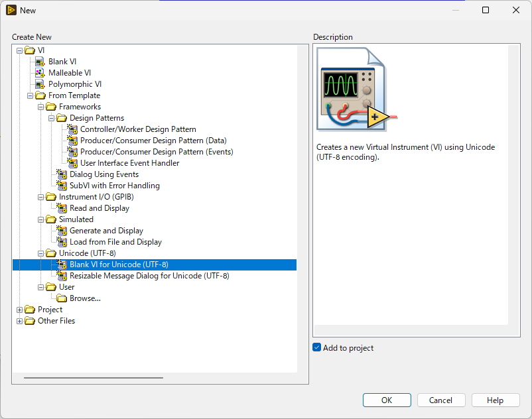The width and height of the screenshot is (532, 419).
Task: Click the Producer/Consumer Design Pattern (Data) icon
Action: pyautogui.click(x=72, y=141)
